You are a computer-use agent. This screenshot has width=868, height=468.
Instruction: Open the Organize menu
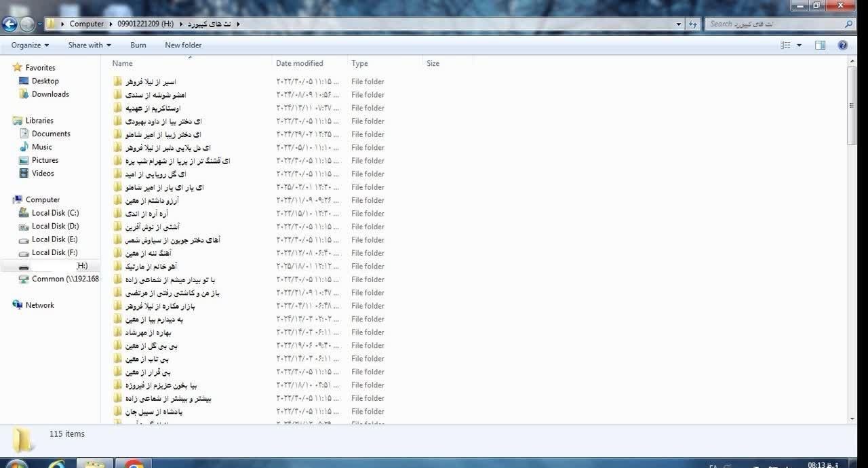[x=30, y=45]
